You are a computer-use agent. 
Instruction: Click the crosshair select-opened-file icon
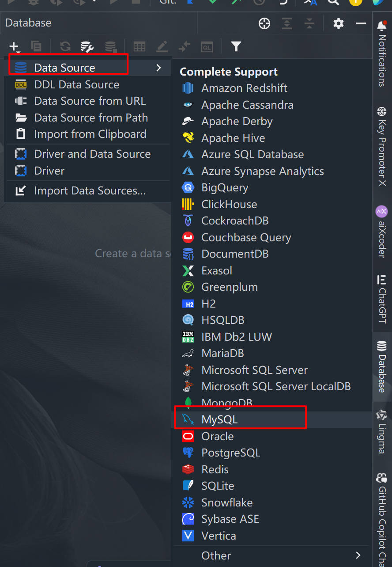pyautogui.click(x=264, y=23)
